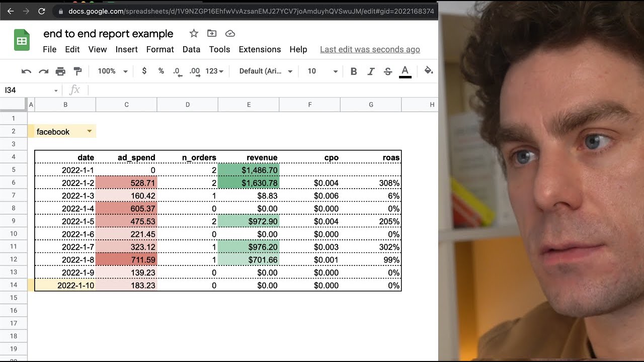Viewport: 644px width, 362px height.
Task: Click the address bar URL
Action: [x=251, y=11]
